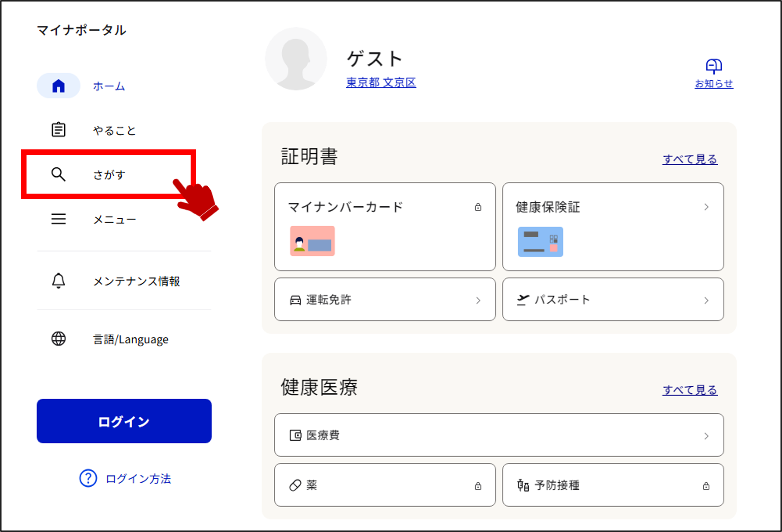Click the マイナポータル site title

click(81, 30)
